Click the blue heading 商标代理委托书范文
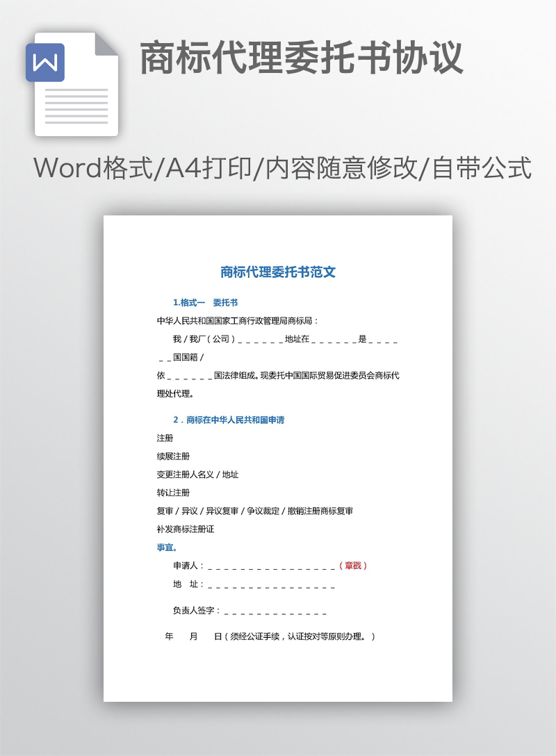556x756 pixels. click(x=278, y=272)
